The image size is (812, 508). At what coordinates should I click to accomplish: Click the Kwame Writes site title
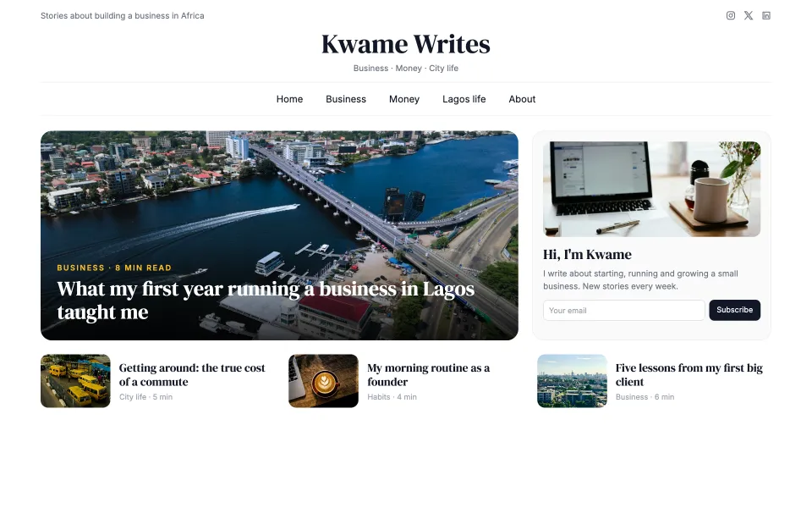click(405, 44)
